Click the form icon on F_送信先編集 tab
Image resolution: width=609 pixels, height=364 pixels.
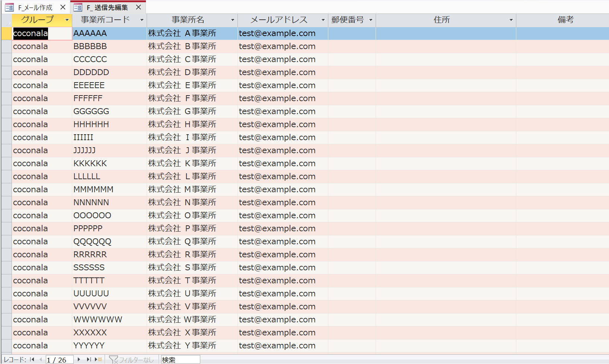(78, 7)
